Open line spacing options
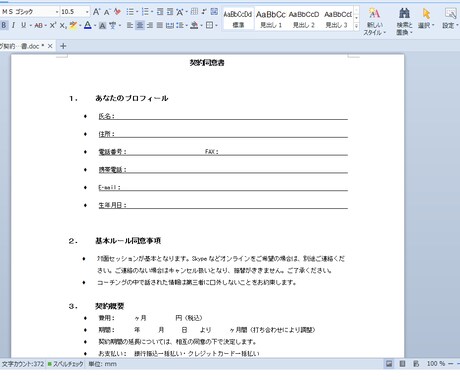Screen dimensions: 460x380 pyautogui.click(x=180, y=25)
